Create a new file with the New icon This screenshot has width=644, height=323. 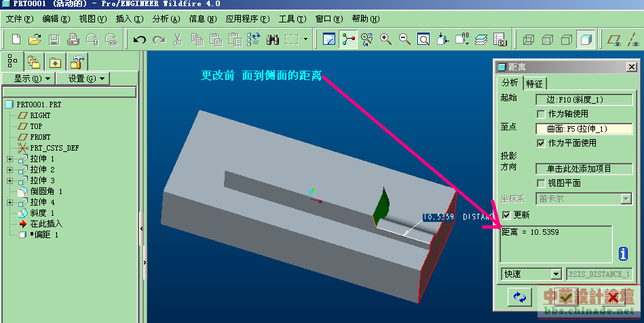pos(16,39)
